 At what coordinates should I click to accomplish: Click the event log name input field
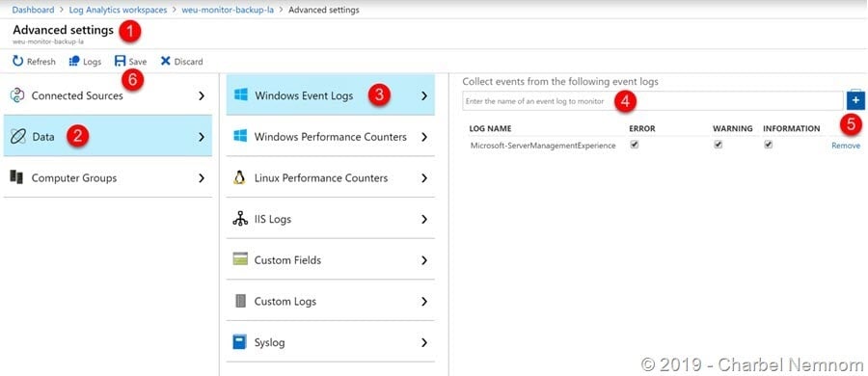[x=653, y=101]
